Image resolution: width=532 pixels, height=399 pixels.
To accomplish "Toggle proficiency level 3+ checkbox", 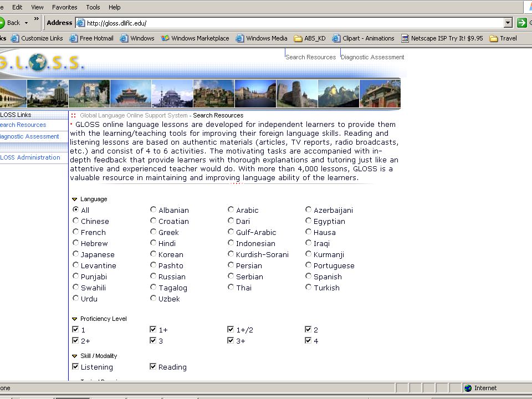I will [x=231, y=340].
